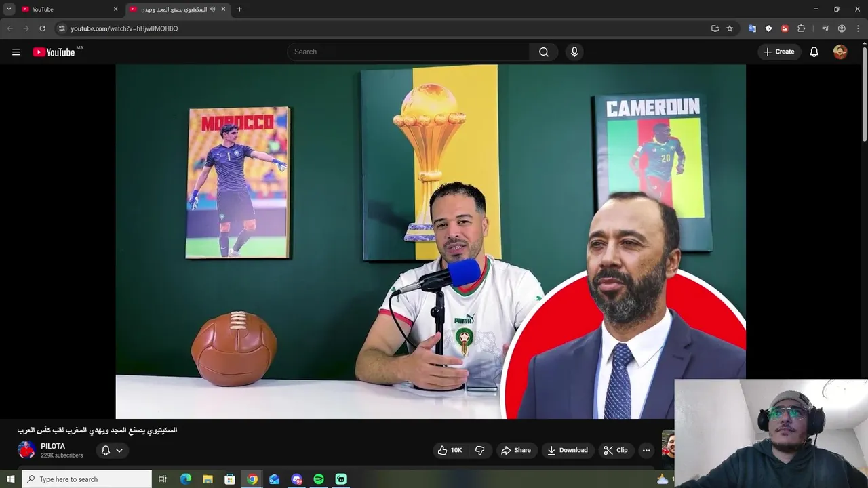The height and width of the screenshot is (488, 868).
Task: Click the Create button
Action: pyautogui.click(x=778, y=52)
